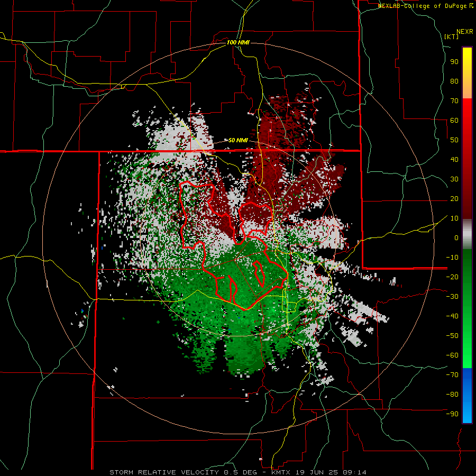Viewport: 476px width, 476px height.
Task: Click the 50 value on velocity scale
Action: (454, 140)
